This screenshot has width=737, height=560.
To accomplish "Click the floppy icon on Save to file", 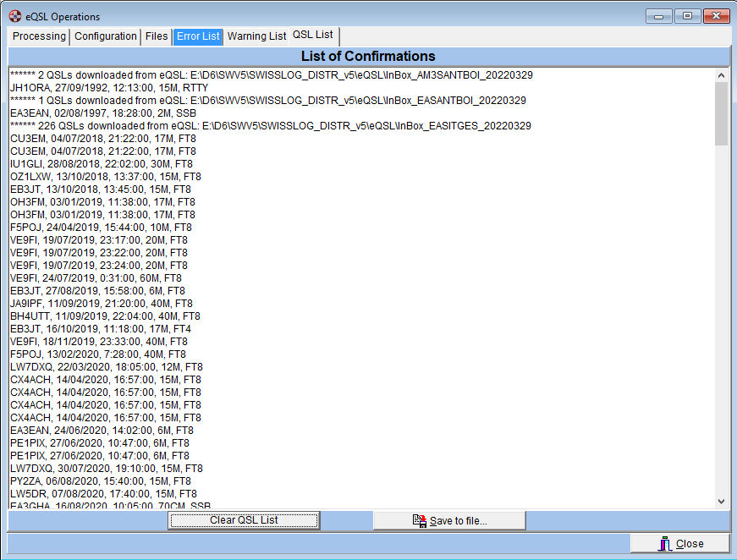I will coord(419,520).
